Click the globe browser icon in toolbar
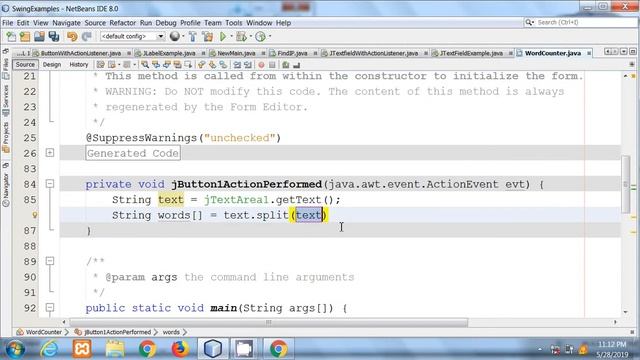This screenshot has width=640, height=360. [174, 36]
